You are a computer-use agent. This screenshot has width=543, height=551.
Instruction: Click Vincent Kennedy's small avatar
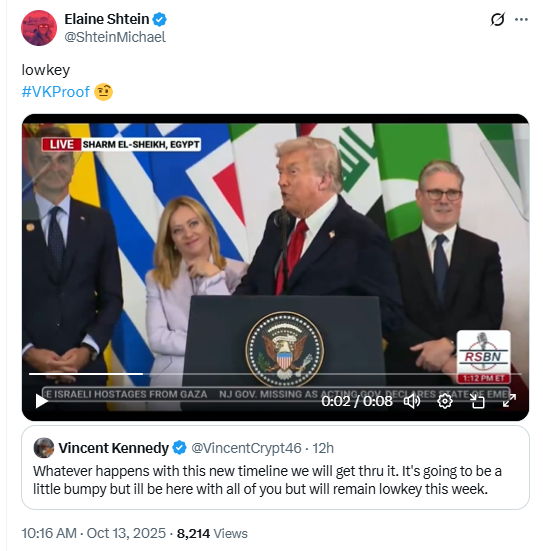tap(44, 448)
